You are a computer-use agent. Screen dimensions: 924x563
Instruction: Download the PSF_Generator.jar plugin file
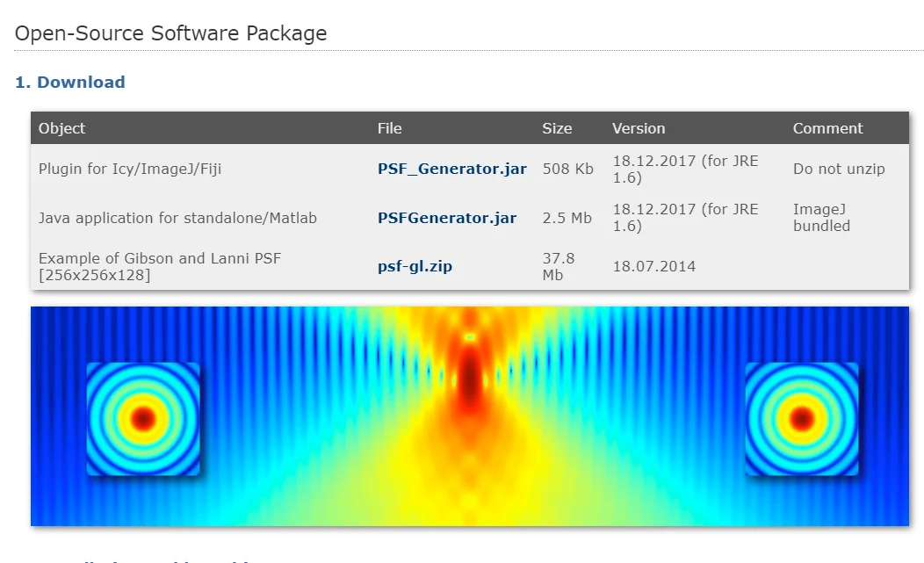click(x=452, y=169)
